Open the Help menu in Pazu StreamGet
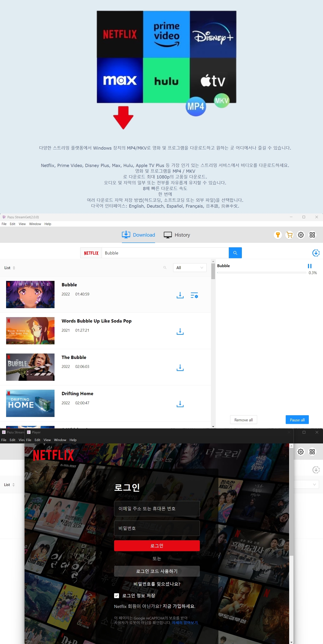This screenshot has width=323, height=644. tap(48, 224)
